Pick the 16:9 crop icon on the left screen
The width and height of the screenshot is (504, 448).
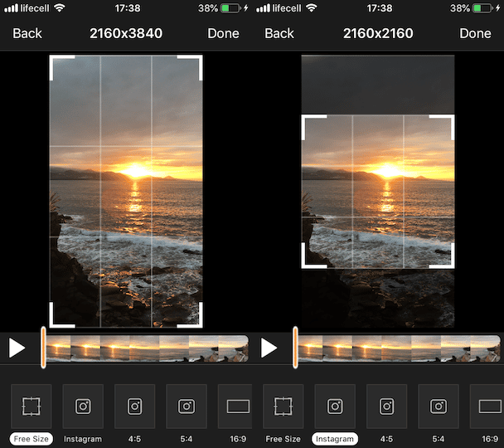point(235,407)
